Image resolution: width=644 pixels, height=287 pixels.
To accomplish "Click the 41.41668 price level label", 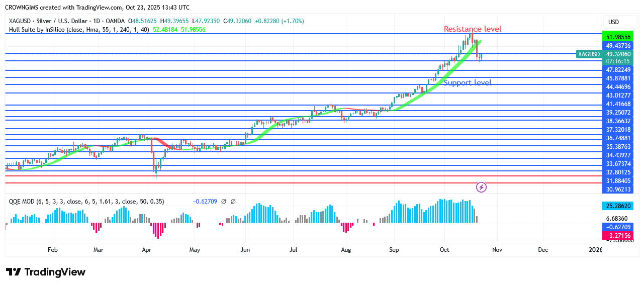I will (x=618, y=104).
